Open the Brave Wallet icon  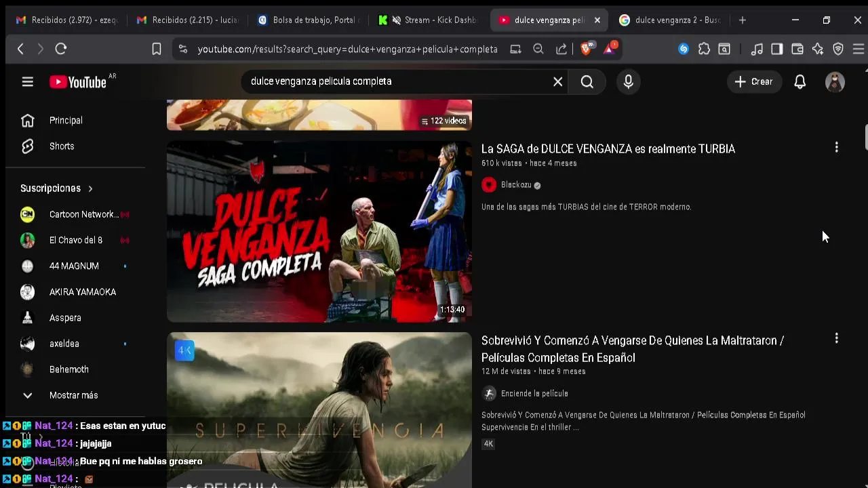(x=797, y=49)
